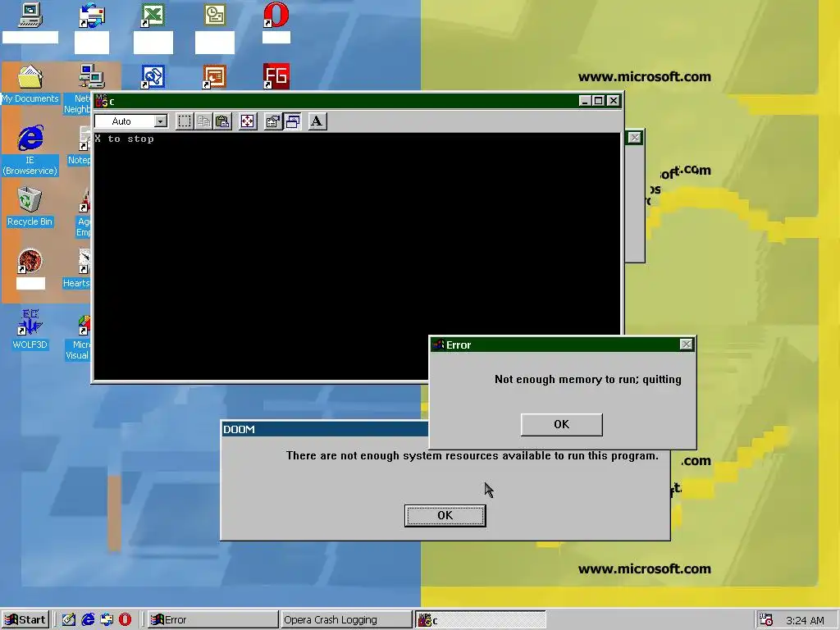
Task: Launch Internet Explorer from quick launch
Action: (x=88, y=620)
